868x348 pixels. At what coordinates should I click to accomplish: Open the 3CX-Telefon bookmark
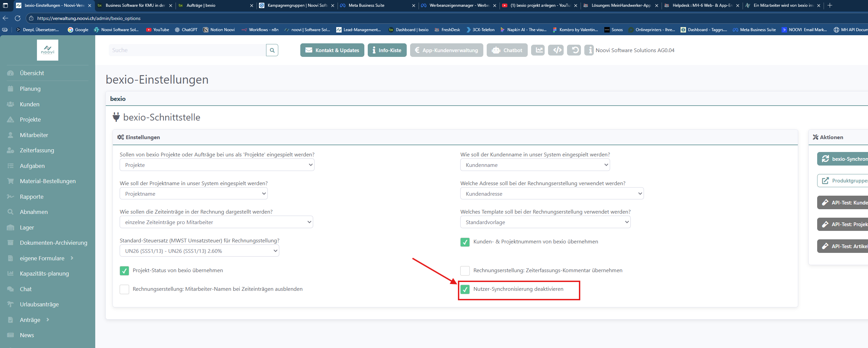(480, 30)
